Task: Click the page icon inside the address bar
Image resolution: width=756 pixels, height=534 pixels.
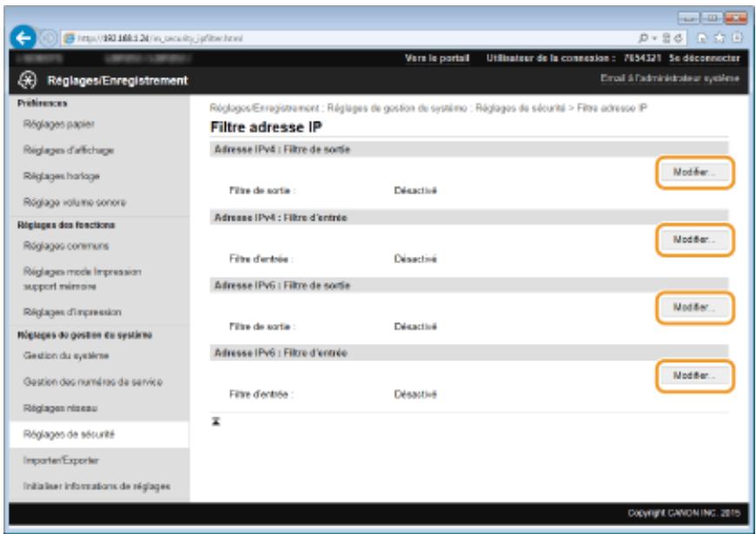Action: click(x=70, y=38)
